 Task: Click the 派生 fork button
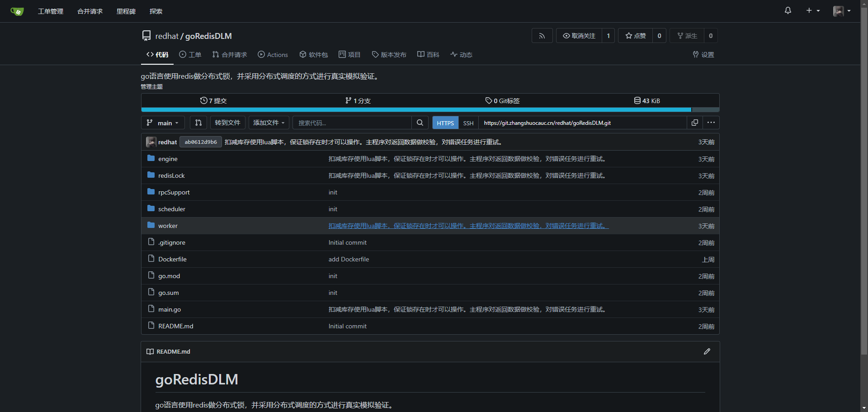coord(687,36)
